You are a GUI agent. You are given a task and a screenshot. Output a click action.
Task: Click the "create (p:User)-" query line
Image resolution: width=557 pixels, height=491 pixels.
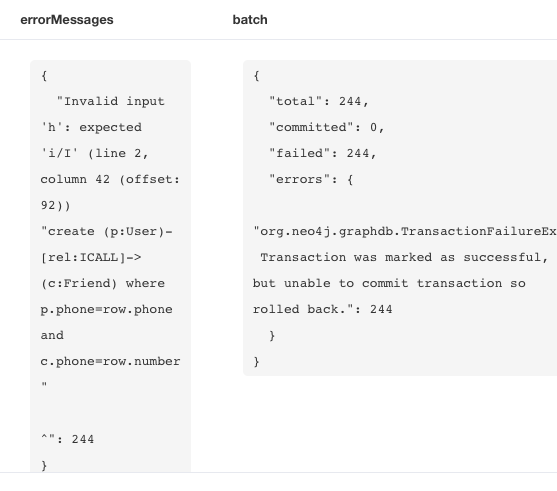coord(107,231)
